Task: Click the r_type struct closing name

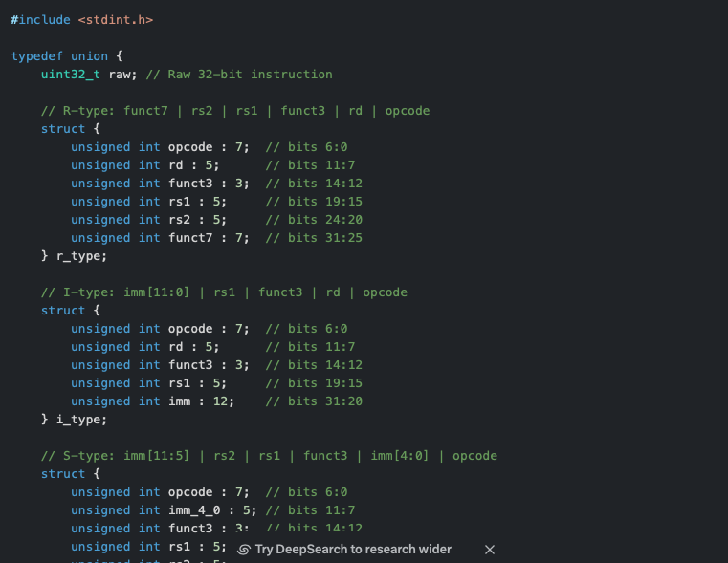Action: coord(81,256)
